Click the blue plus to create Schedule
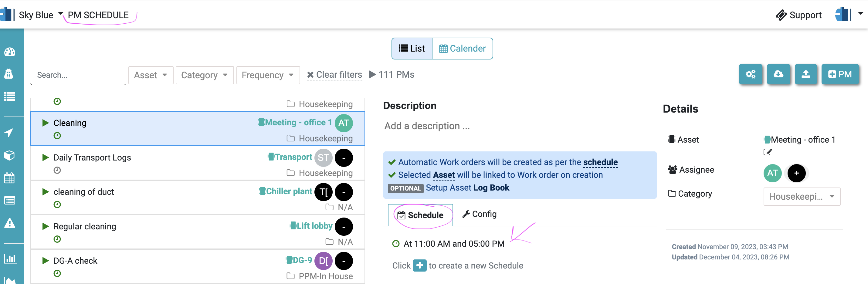868x284 pixels. pyautogui.click(x=419, y=265)
